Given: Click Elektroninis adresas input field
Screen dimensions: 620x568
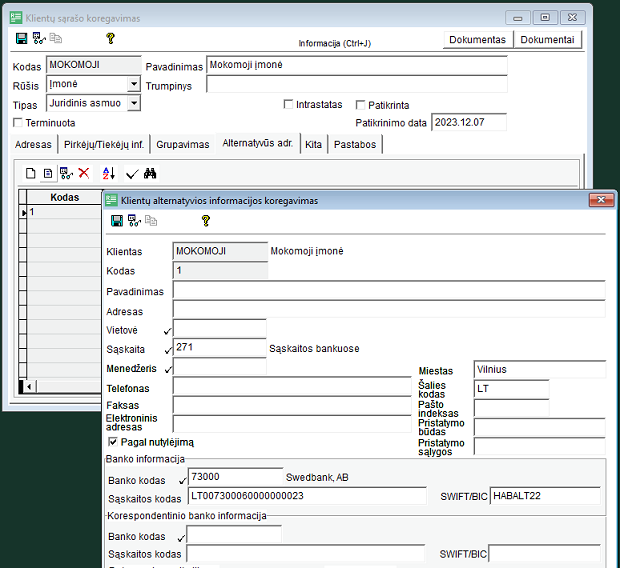Looking at the screenshot, I should click(292, 424).
